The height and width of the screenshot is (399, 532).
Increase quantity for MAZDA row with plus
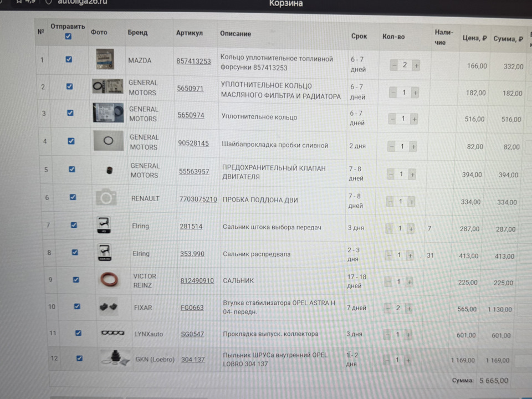point(416,65)
